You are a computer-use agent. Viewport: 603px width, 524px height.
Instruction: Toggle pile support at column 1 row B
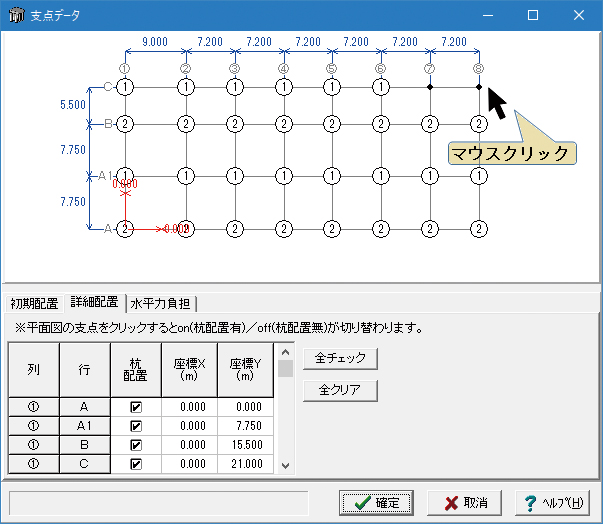125,124
